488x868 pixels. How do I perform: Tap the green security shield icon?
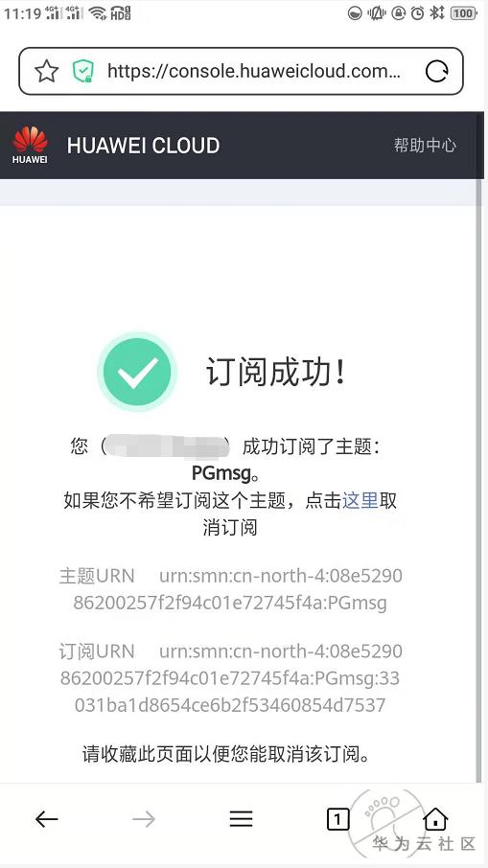pyautogui.click(x=83, y=72)
